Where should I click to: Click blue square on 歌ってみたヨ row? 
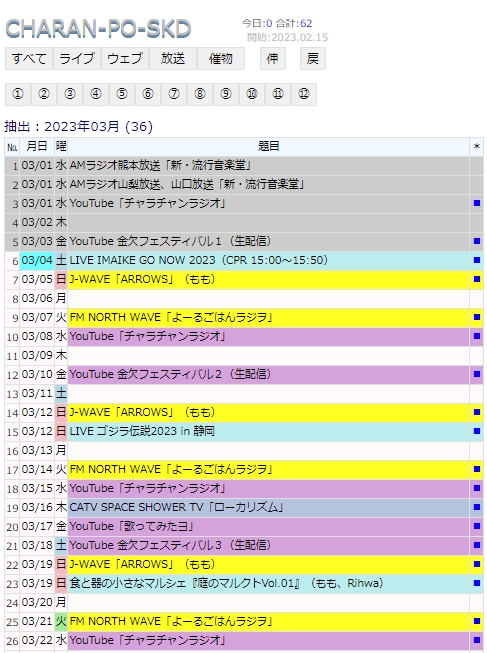pos(477,526)
